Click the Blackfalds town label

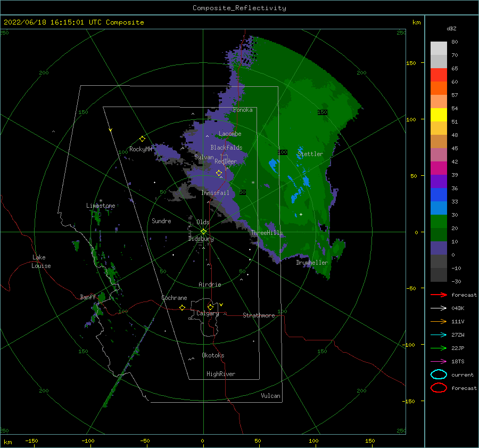[226, 148]
